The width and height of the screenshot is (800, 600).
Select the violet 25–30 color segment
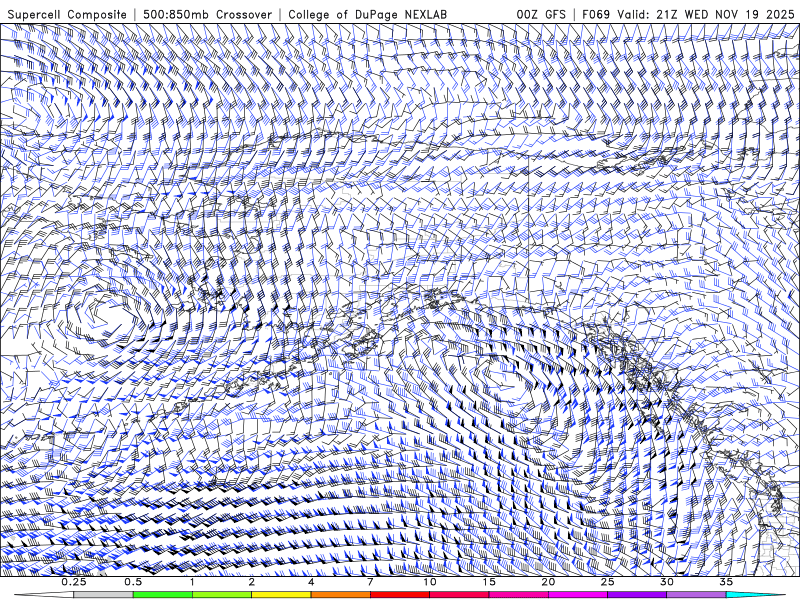637,595
